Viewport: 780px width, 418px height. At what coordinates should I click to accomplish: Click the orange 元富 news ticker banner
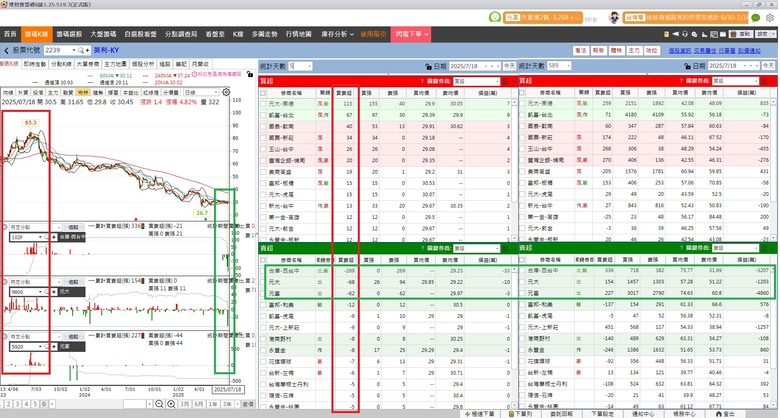click(x=543, y=17)
